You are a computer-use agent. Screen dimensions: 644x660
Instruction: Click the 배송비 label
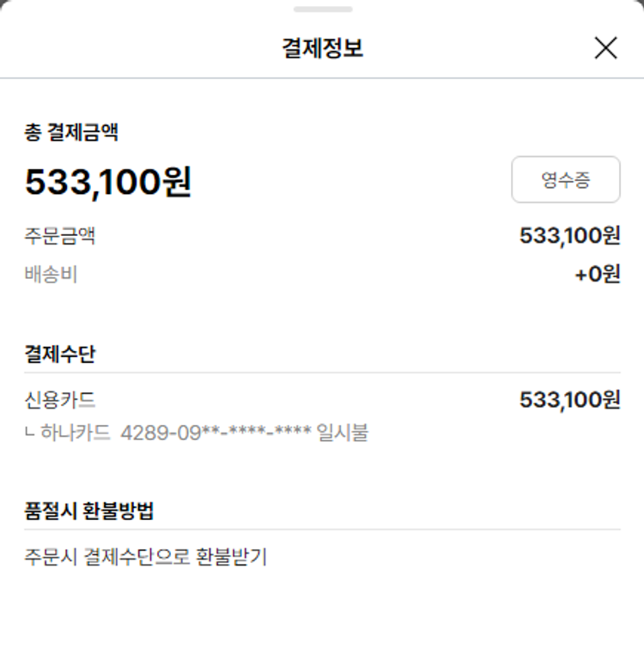51,276
